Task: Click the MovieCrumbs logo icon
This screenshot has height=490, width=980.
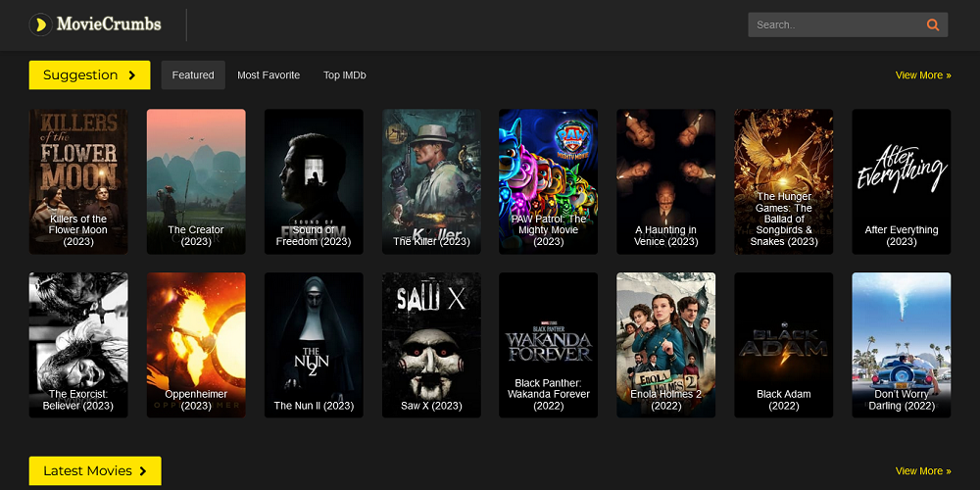Action: tap(40, 24)
